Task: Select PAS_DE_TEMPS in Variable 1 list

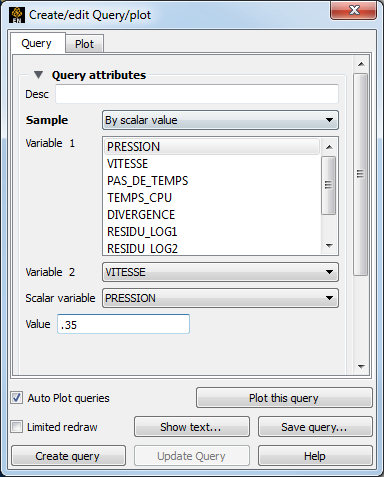Action: point(212,181)
